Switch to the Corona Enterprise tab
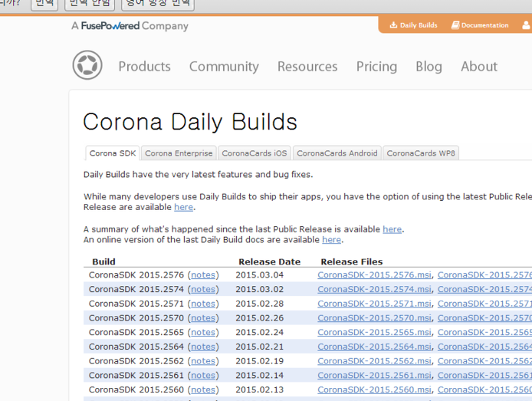Viewport: 532px width, 401px height. (179, 153)
